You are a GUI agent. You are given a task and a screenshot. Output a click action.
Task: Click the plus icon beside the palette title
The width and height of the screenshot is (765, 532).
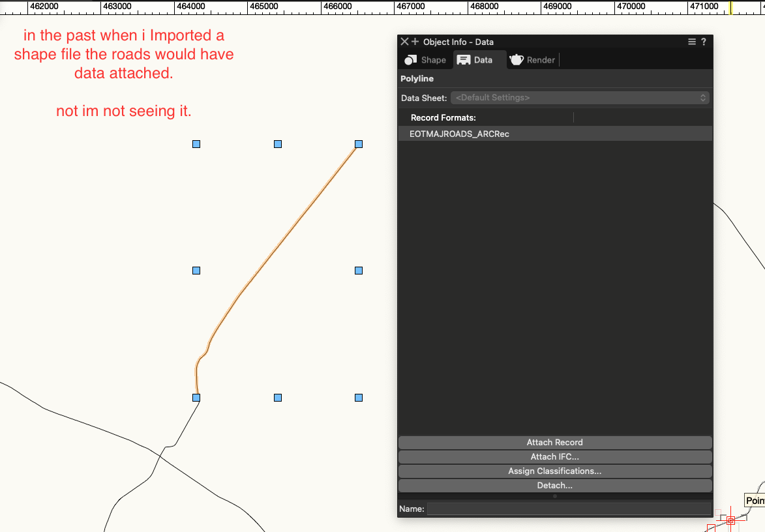pos(415,42)
